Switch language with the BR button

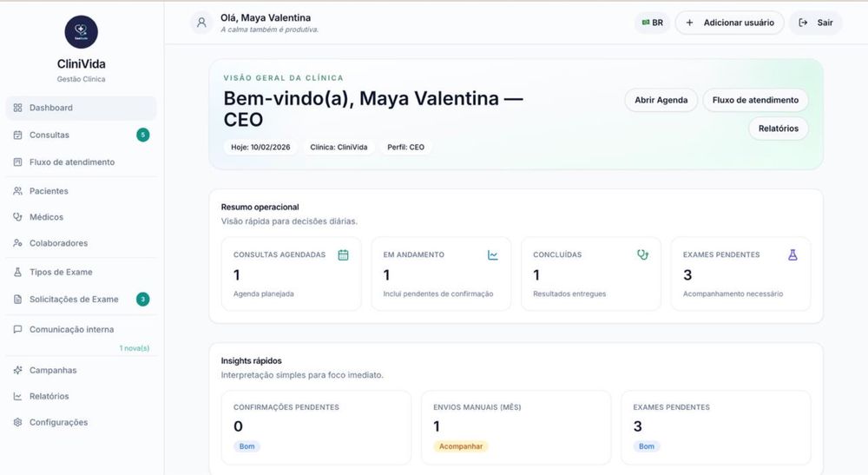coord(652,23)
